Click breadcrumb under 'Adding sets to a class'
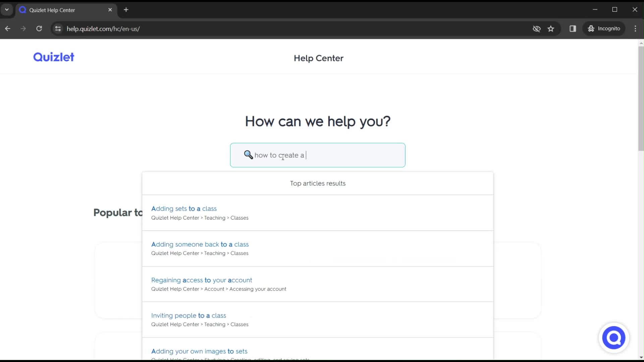Screen dimensions: 644x362 click(200, 218)
